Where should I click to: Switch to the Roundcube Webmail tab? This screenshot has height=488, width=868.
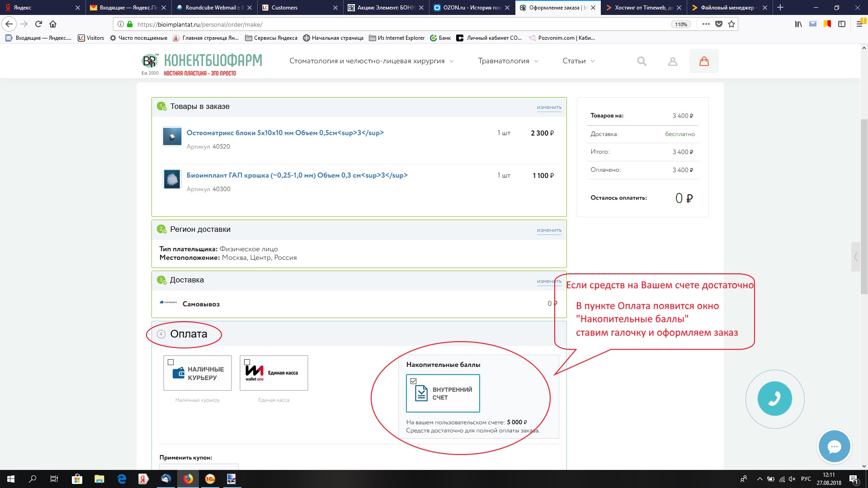tap(212, 8)
